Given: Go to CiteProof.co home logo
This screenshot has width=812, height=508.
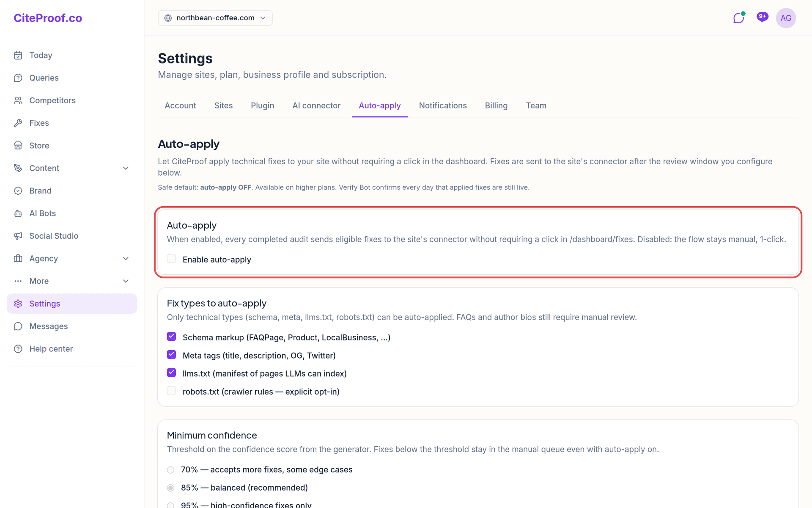Looking at the screenshot, I should point(48,18).
